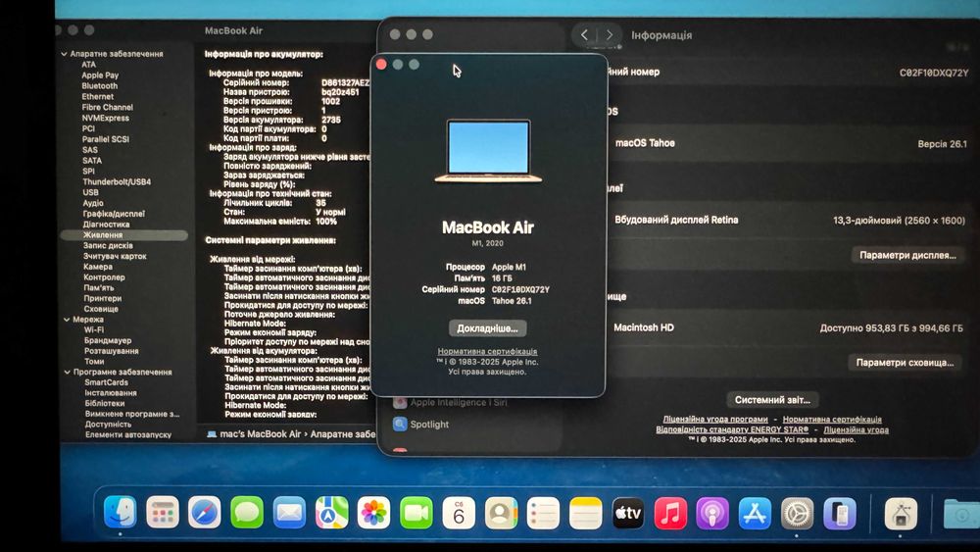The image size is (980, 552).
Task: Click MacBook Air laptop image in About window
Action: click(488, 151)
